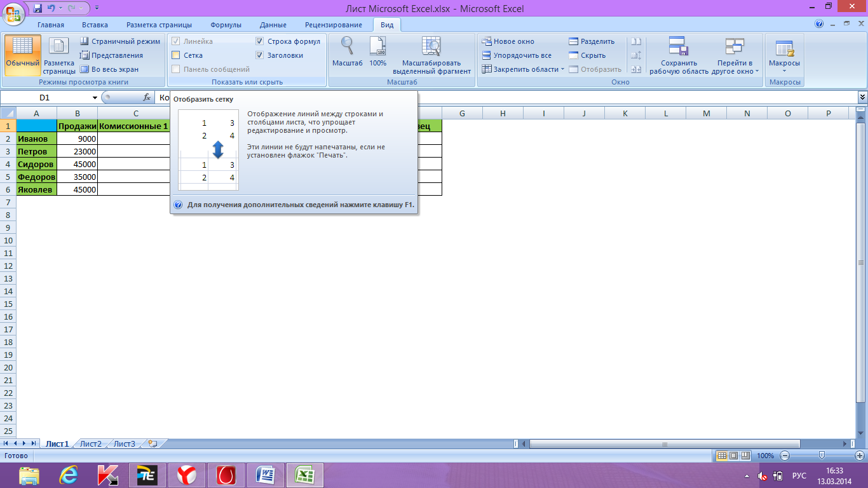Toggle the Заголовки headings checkbox
The image size is (868, 488).
click(x=259, y=55)
